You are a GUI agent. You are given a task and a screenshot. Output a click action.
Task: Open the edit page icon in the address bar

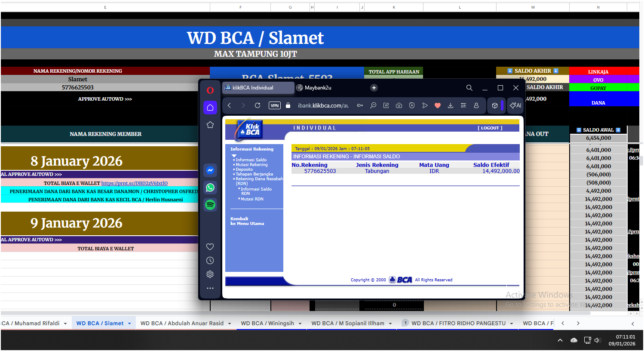(386, 105)
